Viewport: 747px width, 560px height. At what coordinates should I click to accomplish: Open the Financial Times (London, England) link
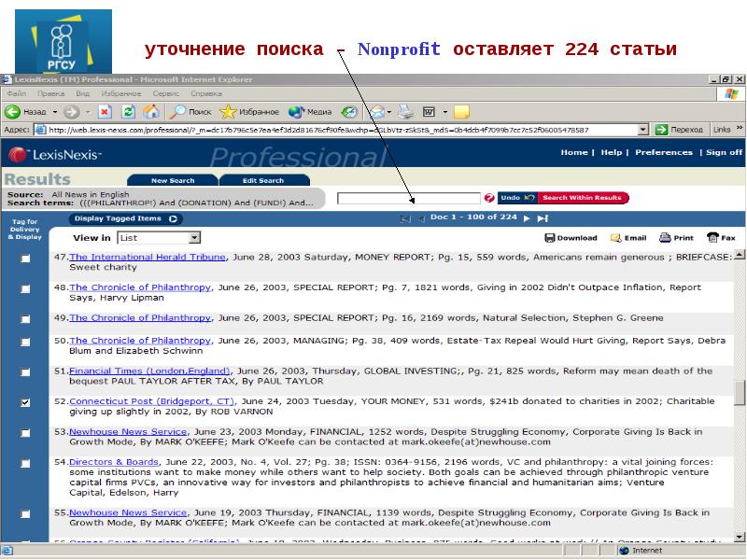[149, 371]
